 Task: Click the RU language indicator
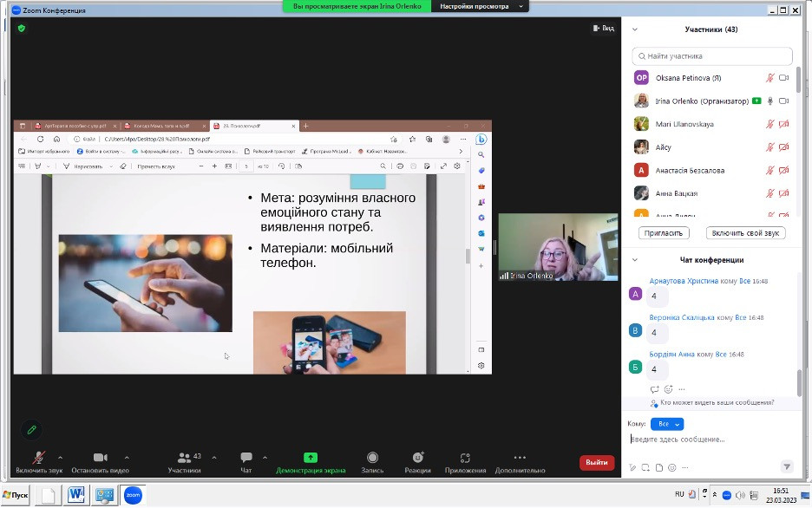coord(679,494)
